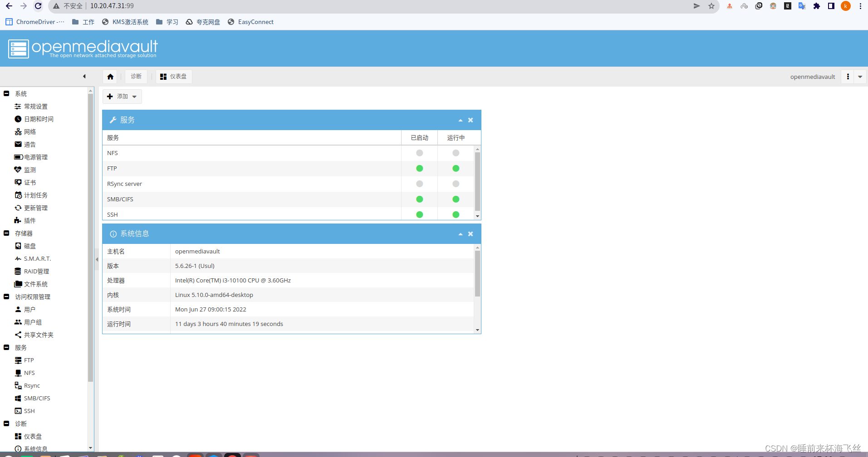Screen dimensions: 868x457
Task: Click the share icon for 共享文件夹
Action: (18, 335)
